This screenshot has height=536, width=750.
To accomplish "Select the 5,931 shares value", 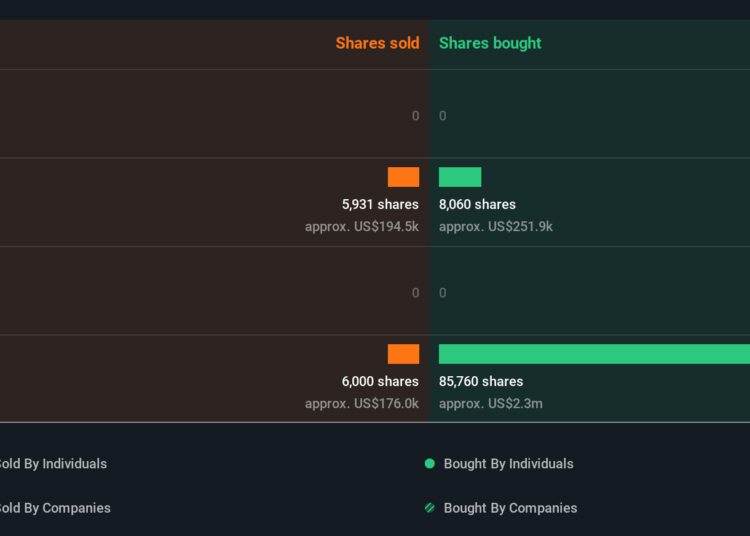I will tap(380, 205).
